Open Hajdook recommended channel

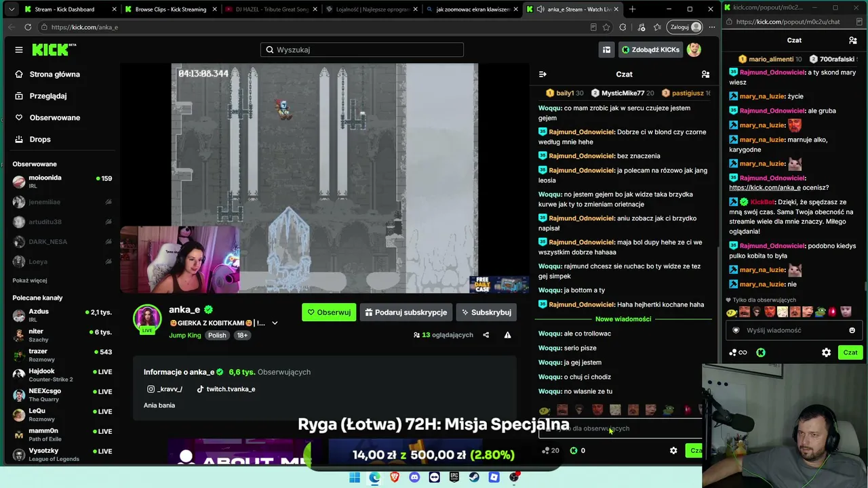pos(62,375)
